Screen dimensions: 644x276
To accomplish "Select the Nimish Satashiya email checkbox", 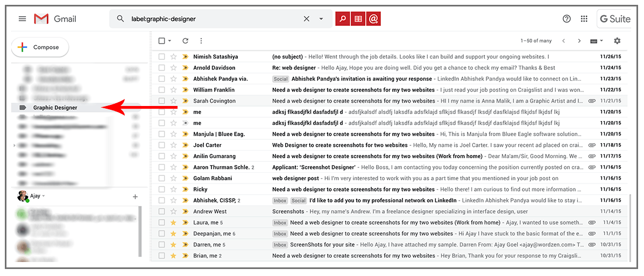I will pos(162,56).
